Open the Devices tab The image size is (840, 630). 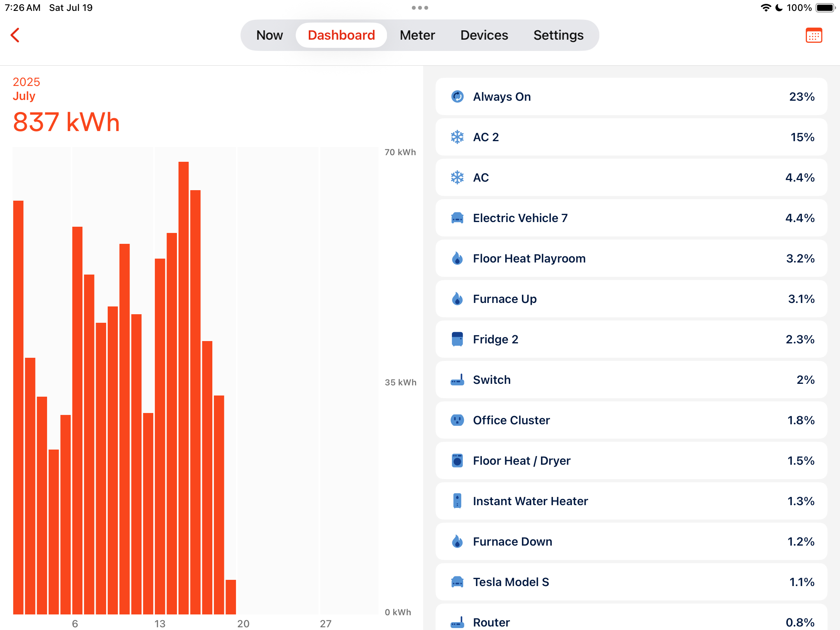click(x=484, y=35)
